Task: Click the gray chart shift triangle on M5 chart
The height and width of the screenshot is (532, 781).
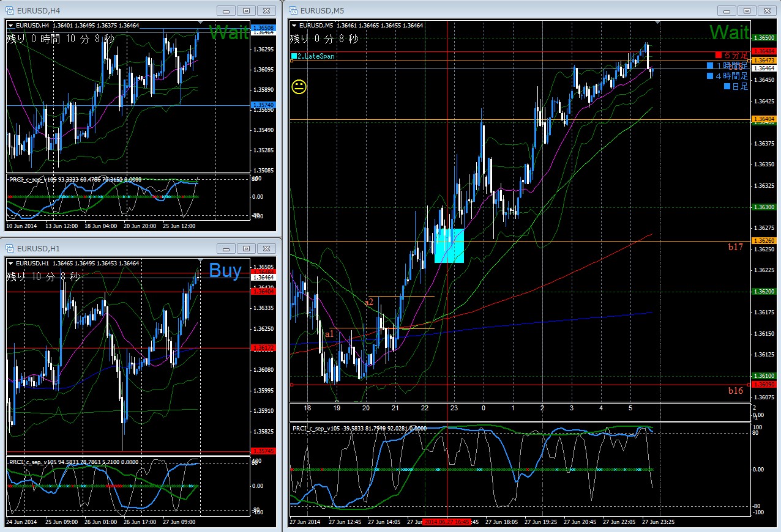Action: (x=657, y=23)
